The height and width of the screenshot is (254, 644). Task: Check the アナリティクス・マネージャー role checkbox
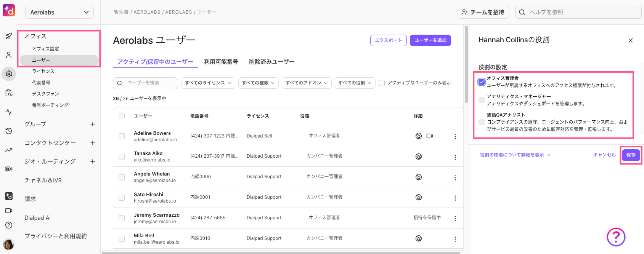(482, 100)
